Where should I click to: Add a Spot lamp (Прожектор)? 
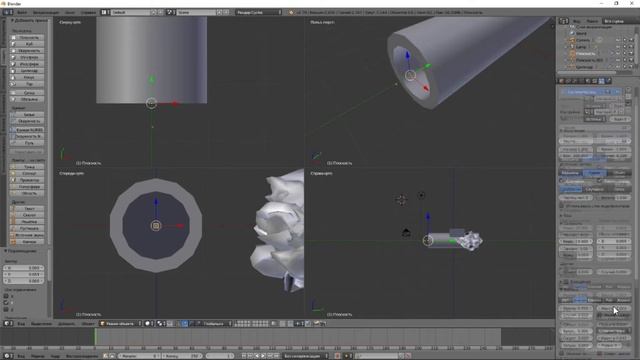[28, 180]
